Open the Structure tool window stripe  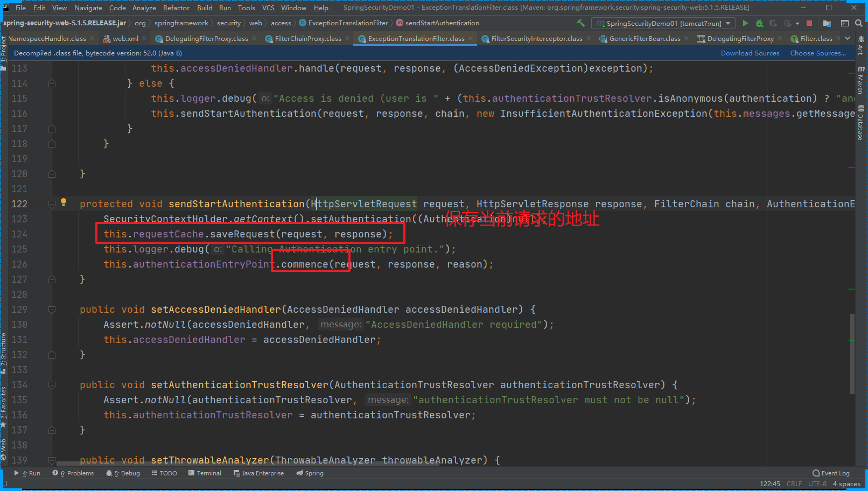coord(4,353)
